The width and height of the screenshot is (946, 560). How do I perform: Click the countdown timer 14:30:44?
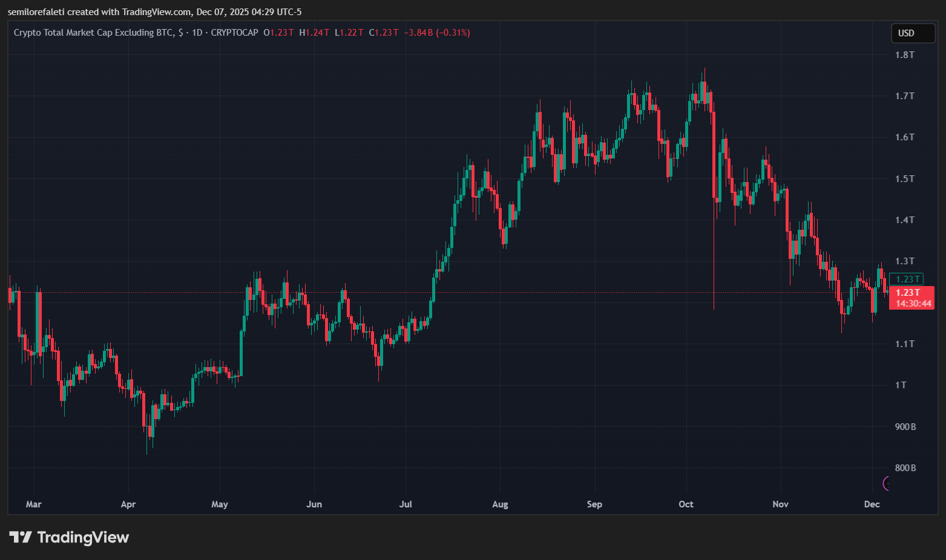pyautogui.click(x=913, y=304)
